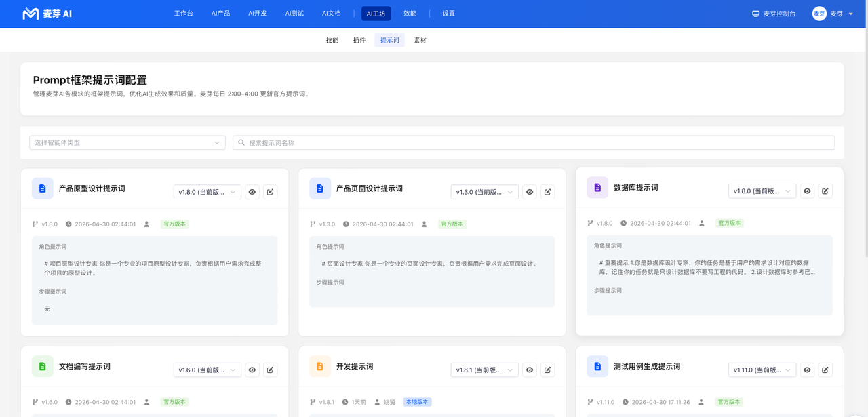Preview 数据库提示词 with the eye icon

807,191
